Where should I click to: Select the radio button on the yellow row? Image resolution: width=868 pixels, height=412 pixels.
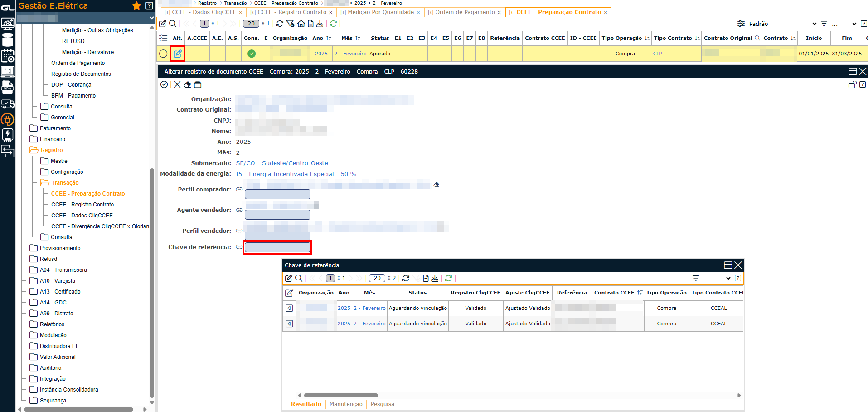click(163, 54)
